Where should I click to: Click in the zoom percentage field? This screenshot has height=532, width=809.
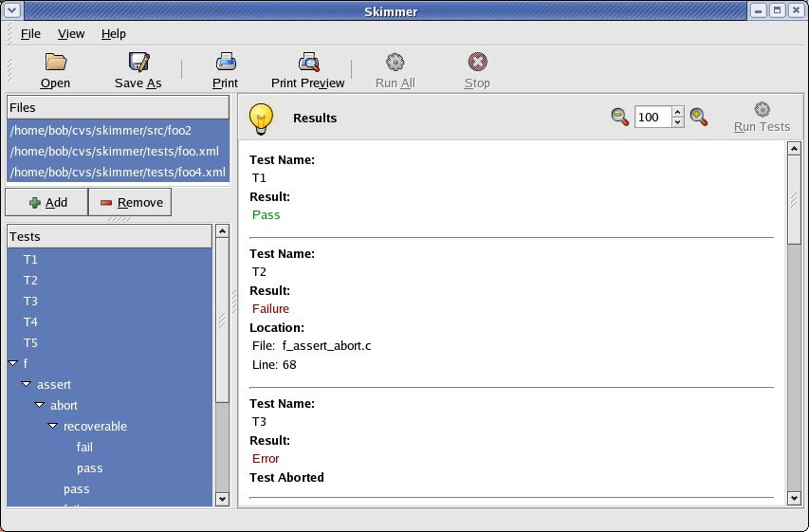click(x=653, y=118)
